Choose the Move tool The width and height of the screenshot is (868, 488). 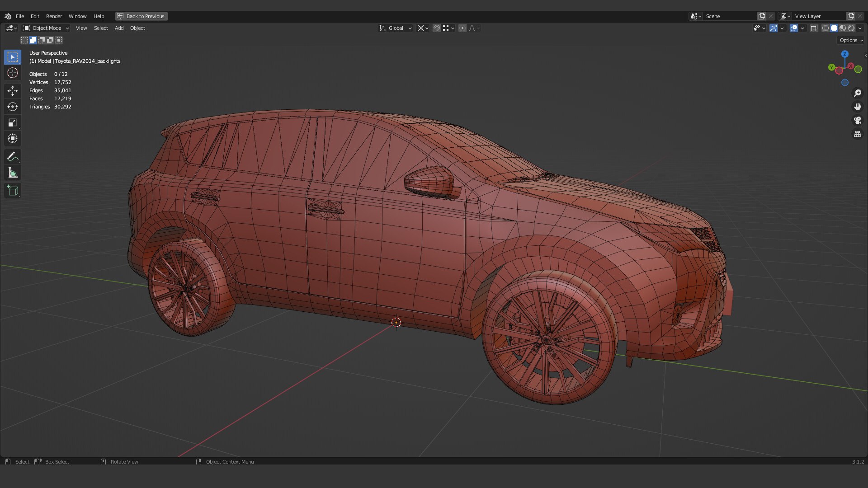click(13, 91)
